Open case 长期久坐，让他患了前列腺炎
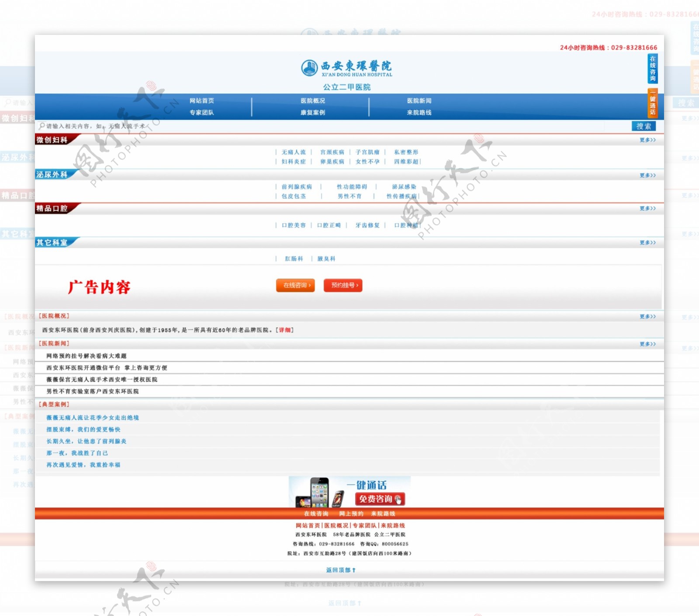Image resolution: width=699 pixels, height=616 pixels. click(x=87, y=441)
